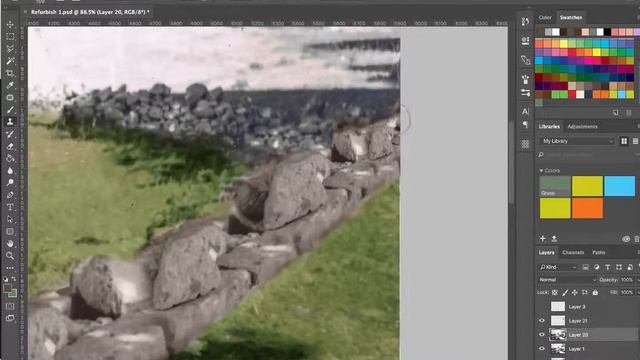
Task: Select the Rectangular Marquee tool
Action: 10,37
